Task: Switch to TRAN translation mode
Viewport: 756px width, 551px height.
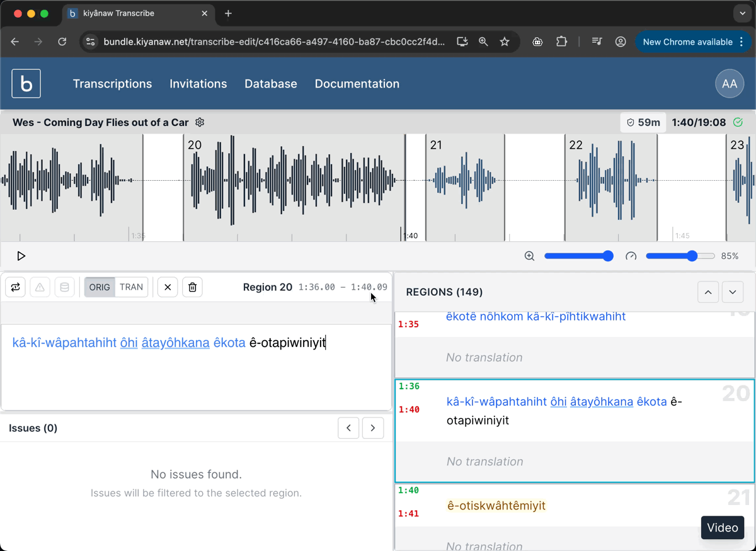Action: (x=131, y=287)
